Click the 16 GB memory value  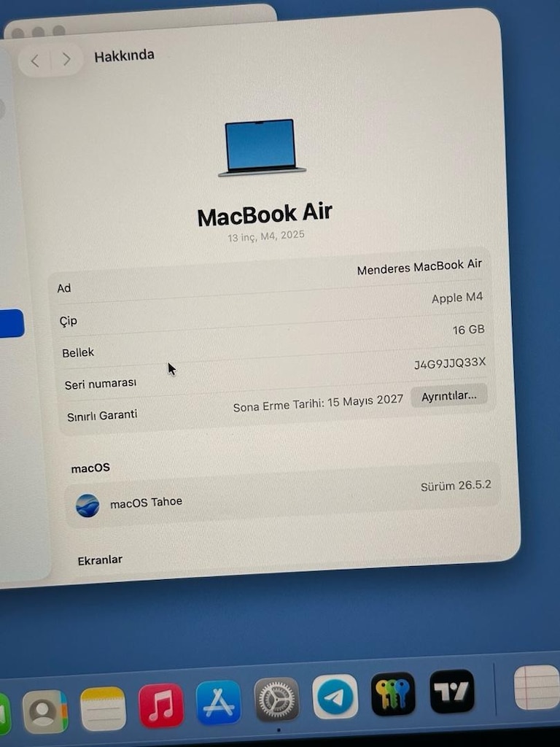click(x=469, y=330)
